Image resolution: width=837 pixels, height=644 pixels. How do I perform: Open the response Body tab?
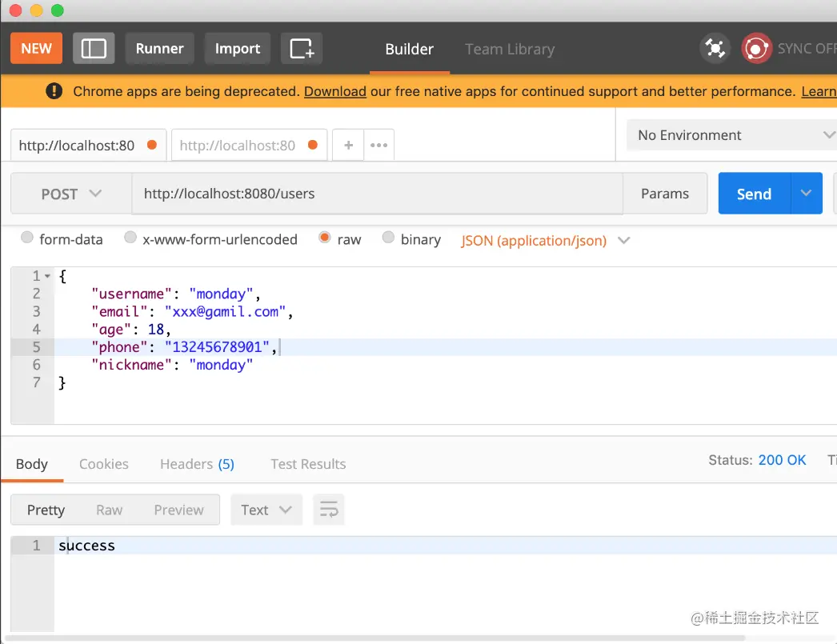click(x=32, y=464)
